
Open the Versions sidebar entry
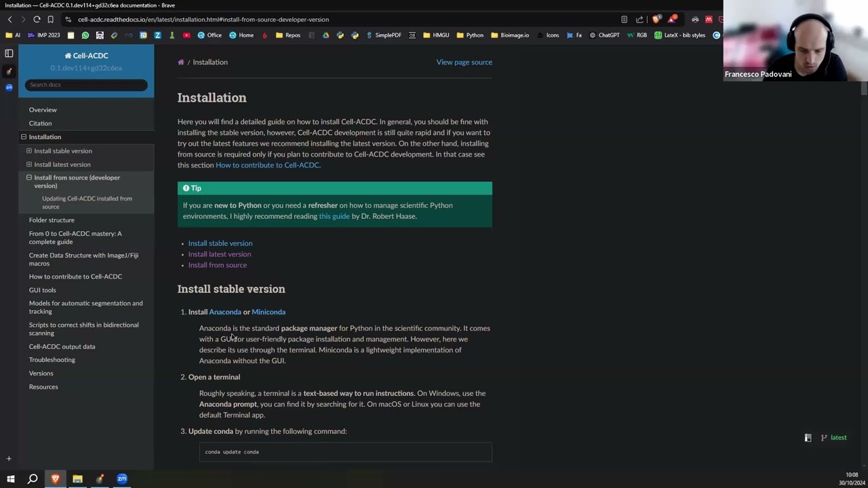point(41,373)
